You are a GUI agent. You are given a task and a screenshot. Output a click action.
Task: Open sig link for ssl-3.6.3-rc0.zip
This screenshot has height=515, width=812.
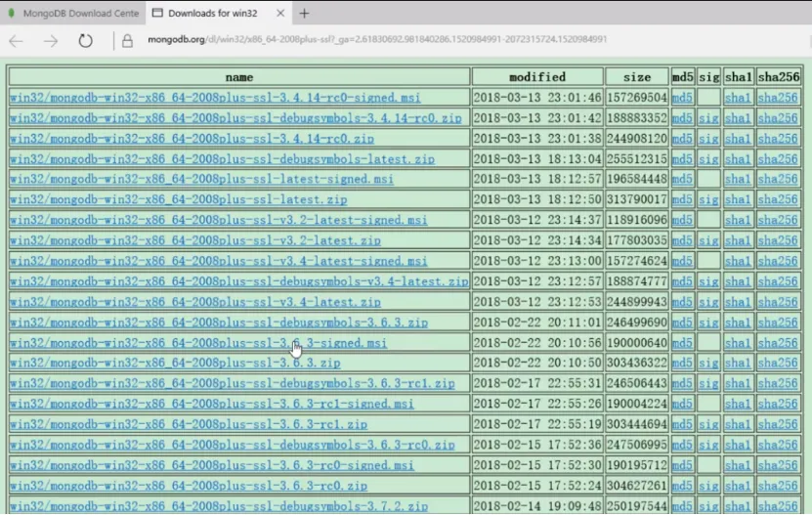click(708, 486)
